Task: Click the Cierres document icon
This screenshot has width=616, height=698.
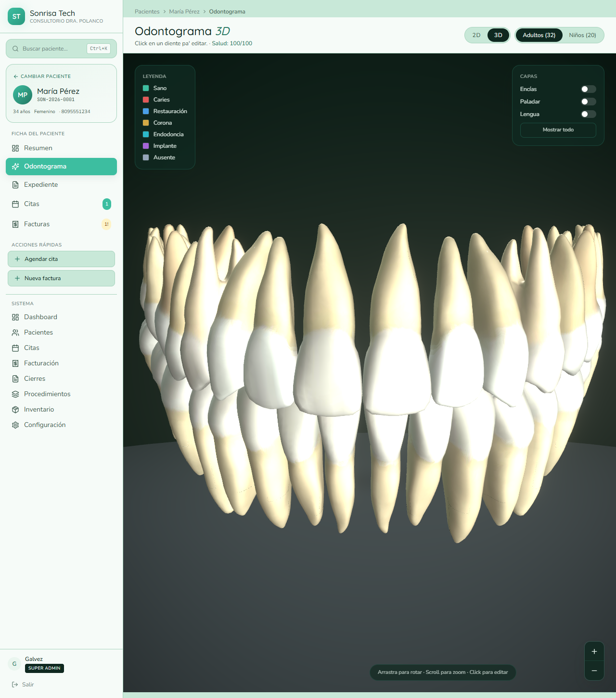Action: (x=15, y=379)
